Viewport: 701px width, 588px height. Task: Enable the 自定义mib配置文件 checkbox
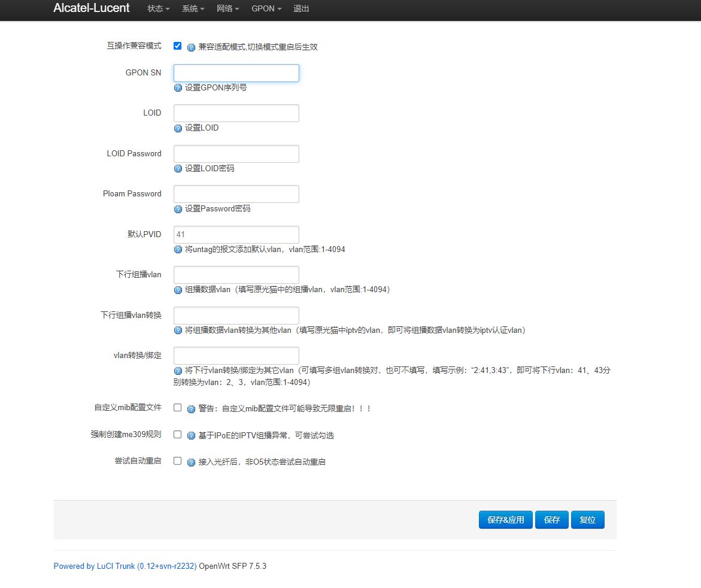coord(178,408)
